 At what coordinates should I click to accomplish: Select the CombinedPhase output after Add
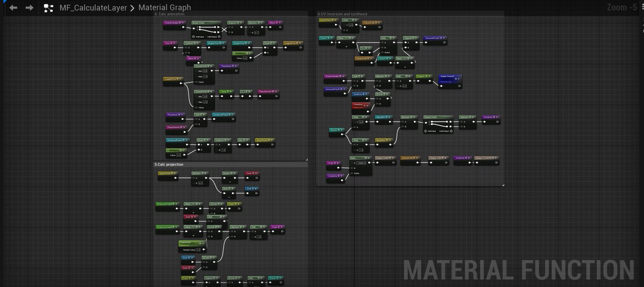click(x=223, y=117)
